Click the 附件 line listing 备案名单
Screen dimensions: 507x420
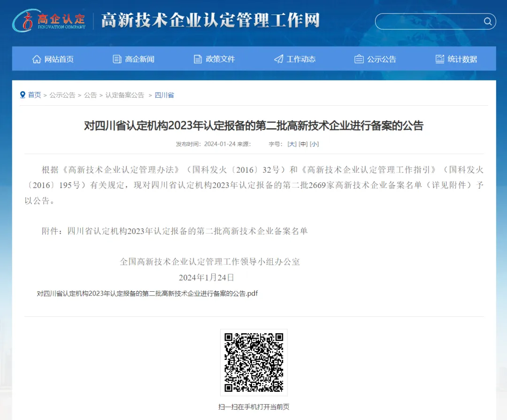tap(175, 231)
